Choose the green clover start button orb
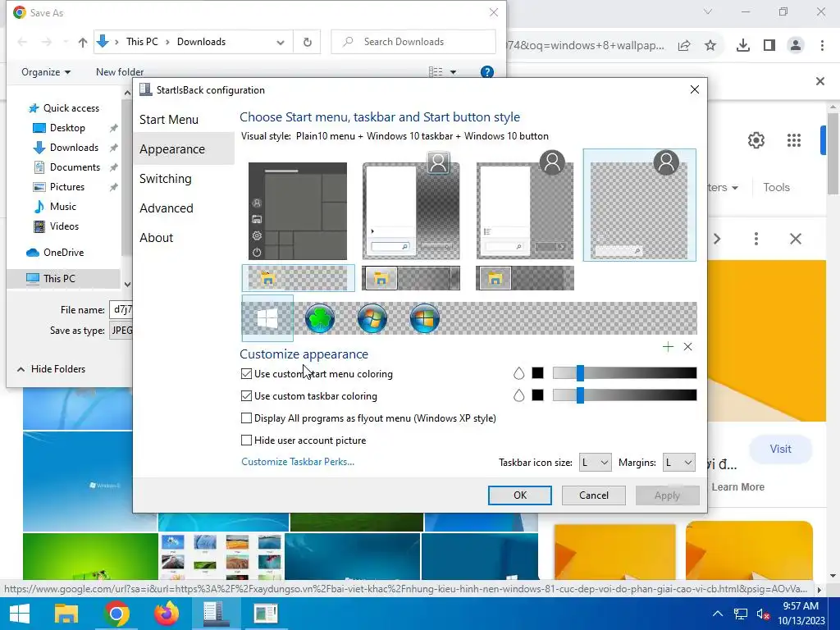The height and width of the screenshot is (630, 840). click(x=320, y=318)
